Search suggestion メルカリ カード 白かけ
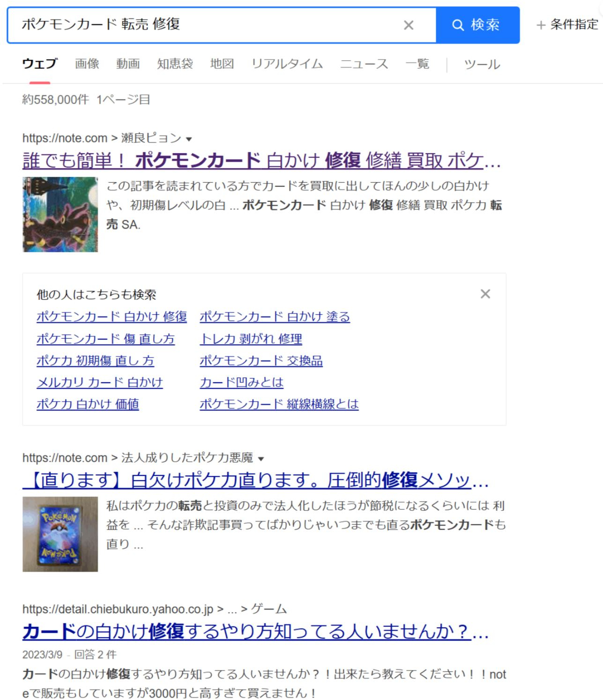The height and width of the screenshot is (700, 603). click(100, 382)
